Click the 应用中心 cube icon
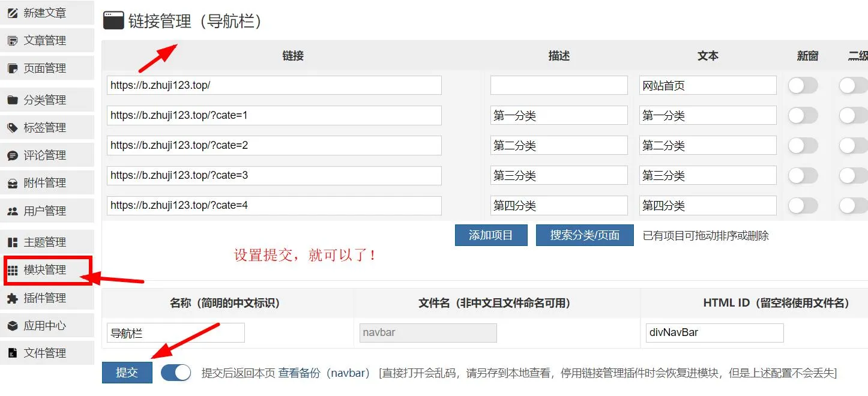The width and height of the screenshot is (868, 396). (x=13, y=326)
